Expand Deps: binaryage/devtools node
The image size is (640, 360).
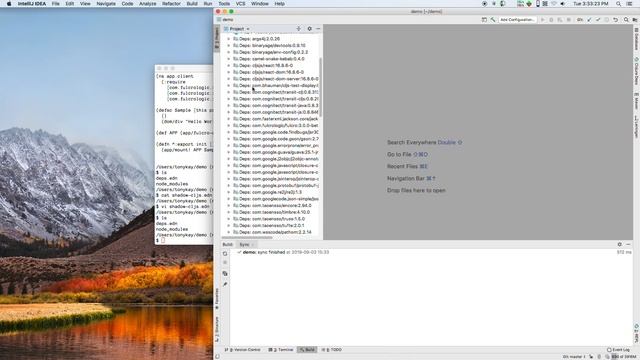coord(229,45)
